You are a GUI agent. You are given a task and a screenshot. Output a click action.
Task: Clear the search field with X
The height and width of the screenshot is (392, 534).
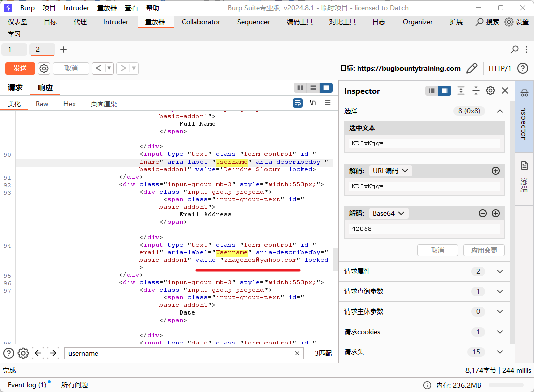pos(297,353)
